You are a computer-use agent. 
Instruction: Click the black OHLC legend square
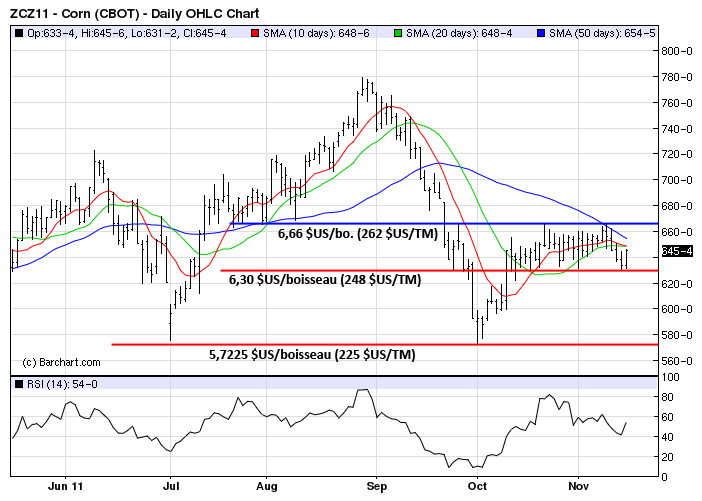(18, 33)
